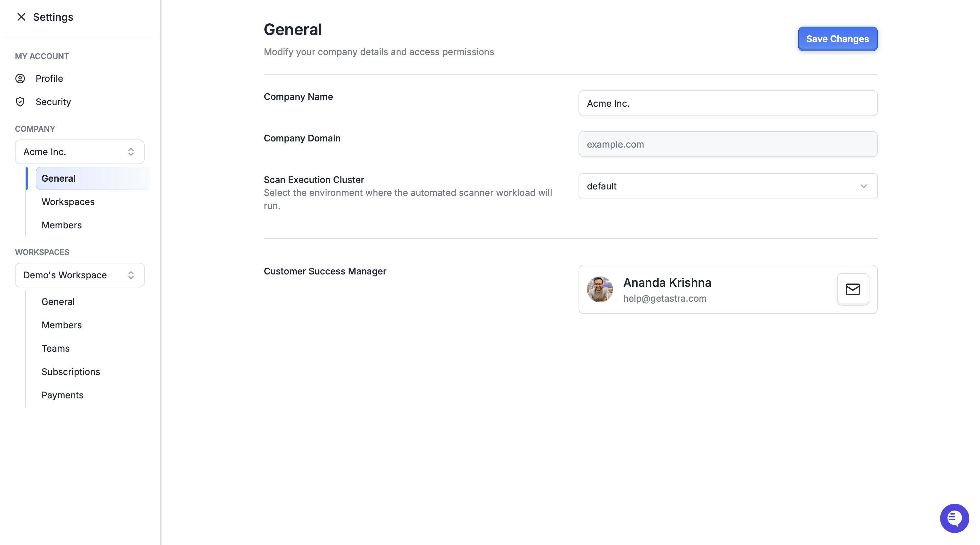Click Ananda Krishna's avatar photo

[600, 289]
